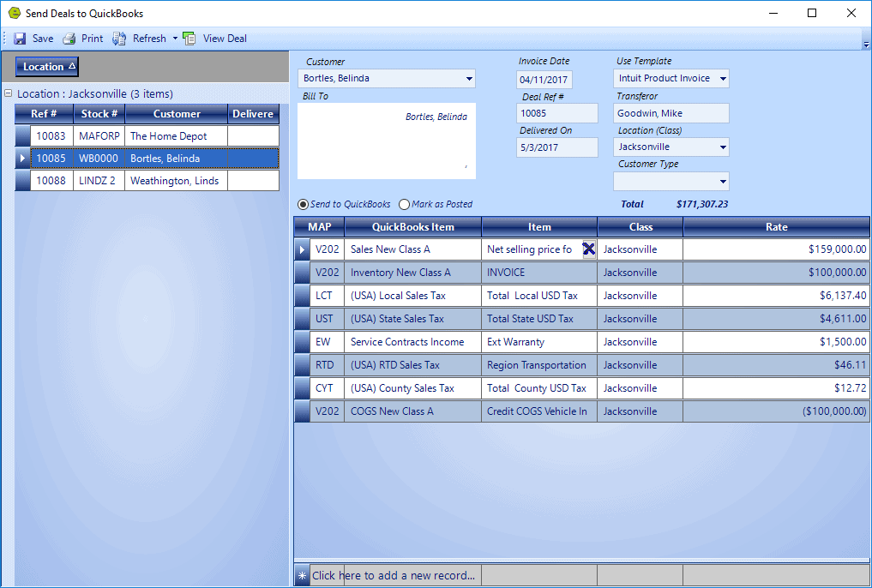Open the Location (Class) Jacksonville dropdown
Viewport: 872px width, 588px height.
[723, 147]
